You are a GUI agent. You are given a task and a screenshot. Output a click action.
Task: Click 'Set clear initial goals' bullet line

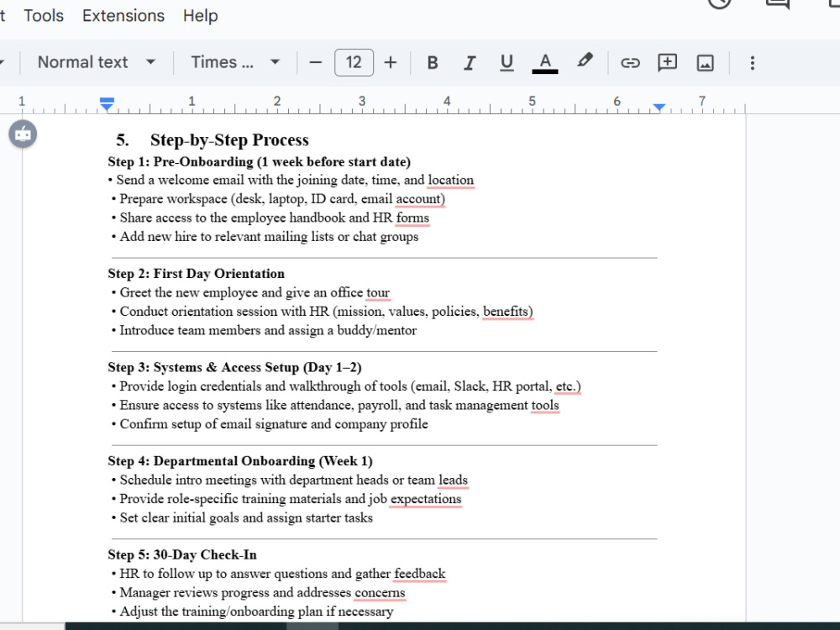point(242,518)
